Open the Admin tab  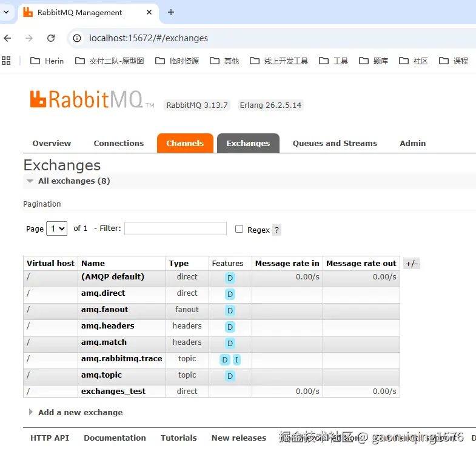click(x=412, y=143)
